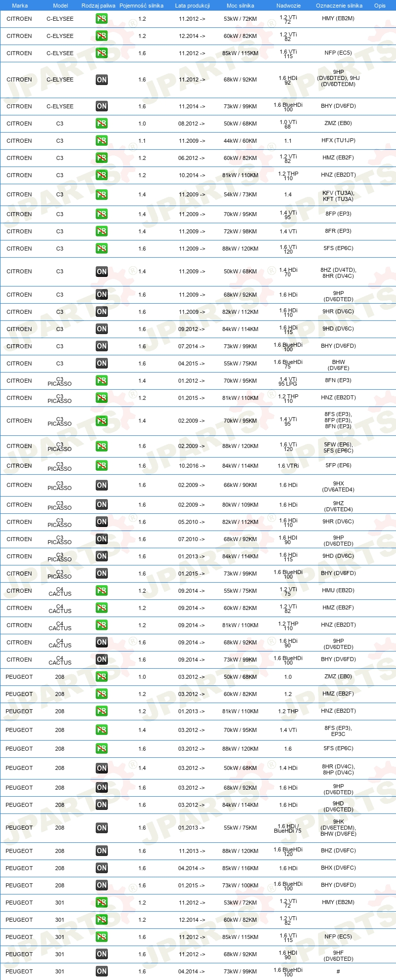
Task: Click the diesel ON icon for C3 Picasso 66kW / 90KM
Action: 102,485
